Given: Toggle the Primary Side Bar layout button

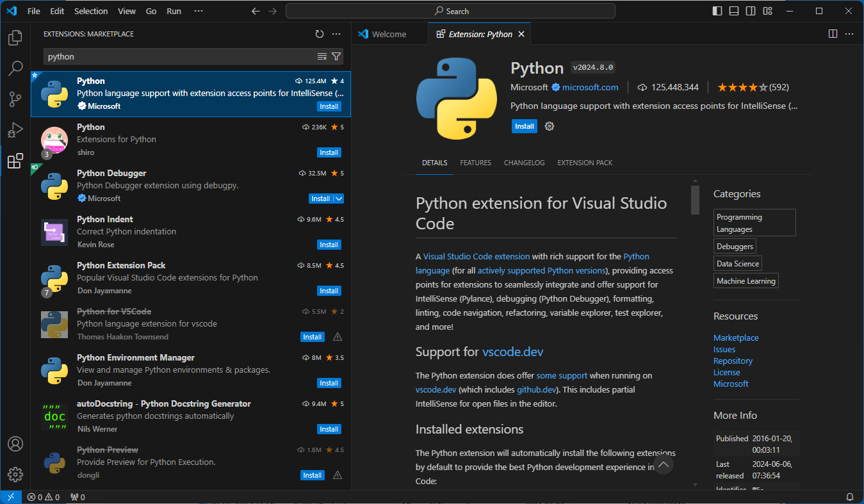Looking at the screenshot, I should click(717, 11).
